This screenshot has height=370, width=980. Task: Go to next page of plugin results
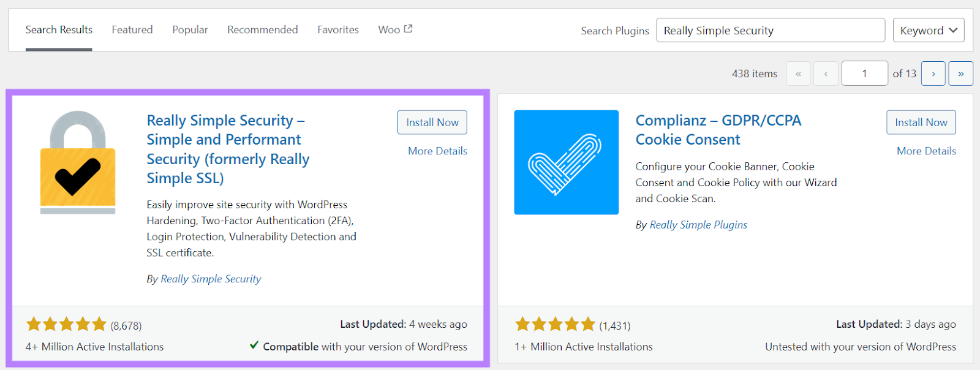(933, 74)
